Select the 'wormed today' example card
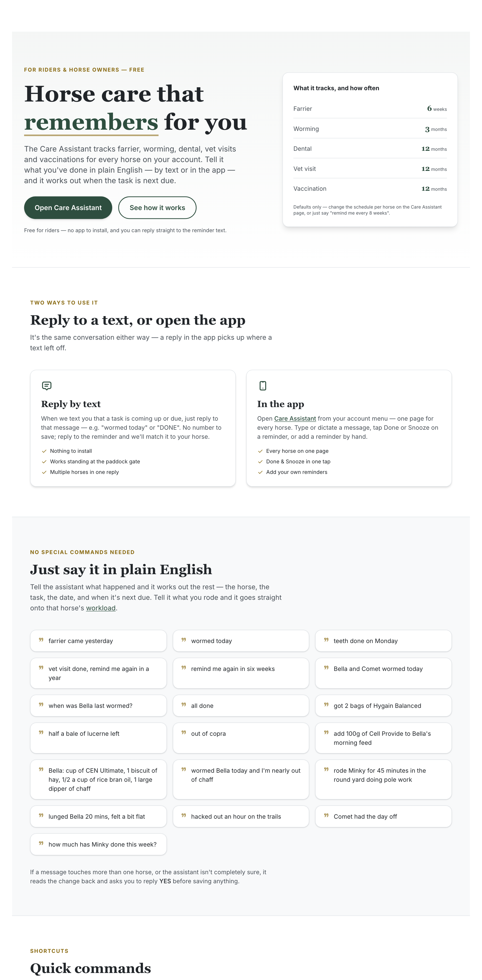This screenshot has height=980, width=482. click(x=241, y=641)
